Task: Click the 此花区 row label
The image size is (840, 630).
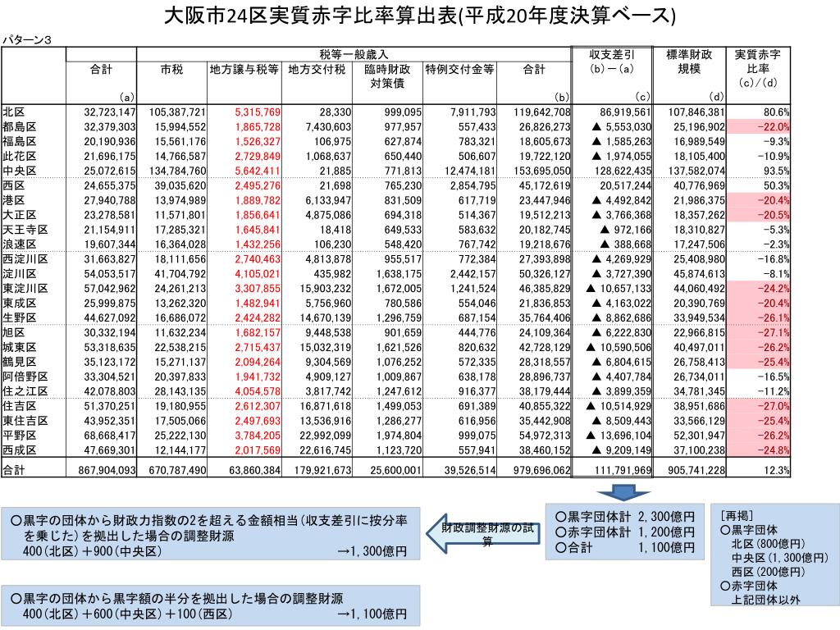Action: pyautogui.click(x=20, y=156)
